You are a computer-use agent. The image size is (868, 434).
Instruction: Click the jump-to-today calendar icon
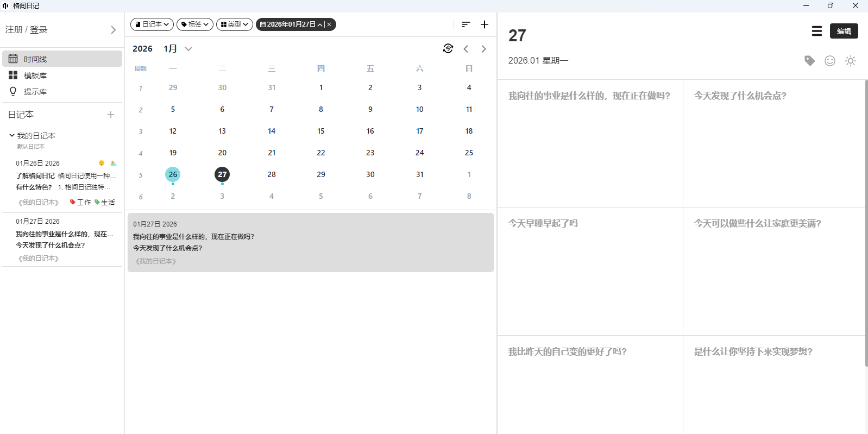pyautogui.click(x=448, y=49)
